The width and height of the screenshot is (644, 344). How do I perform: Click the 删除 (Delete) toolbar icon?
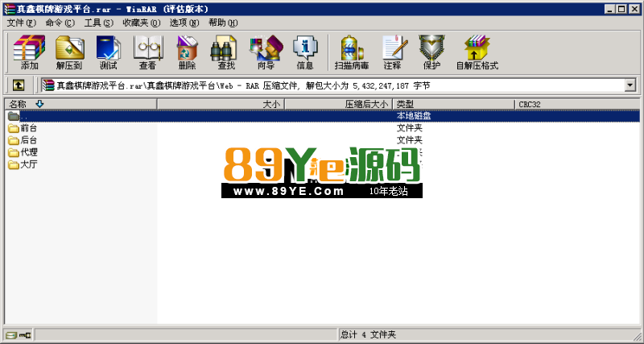click(187, 52)
